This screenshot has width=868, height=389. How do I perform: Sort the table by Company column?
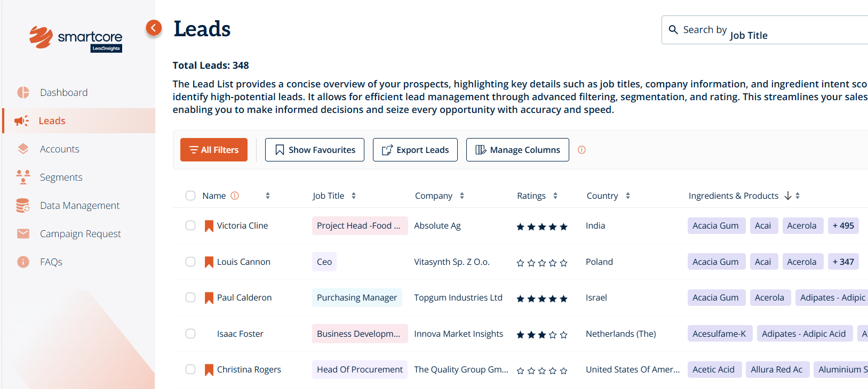pyautogui.click(x=462, y=196)
